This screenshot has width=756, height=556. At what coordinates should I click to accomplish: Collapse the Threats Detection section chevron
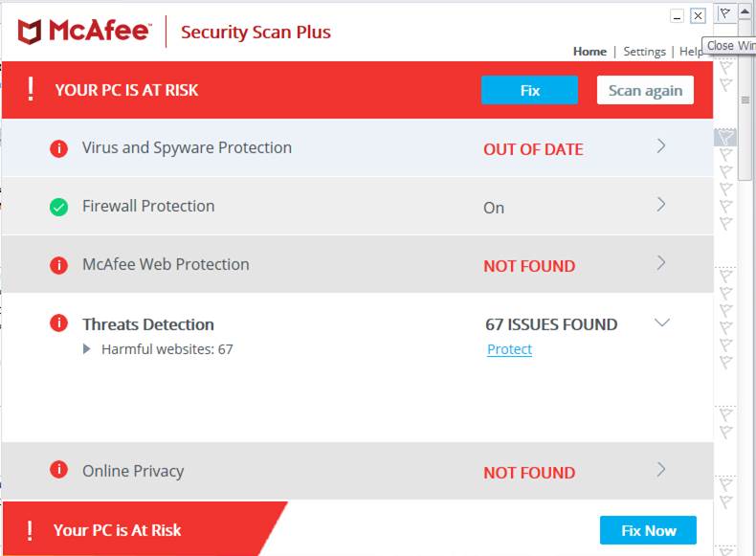[x=661, y=323]
